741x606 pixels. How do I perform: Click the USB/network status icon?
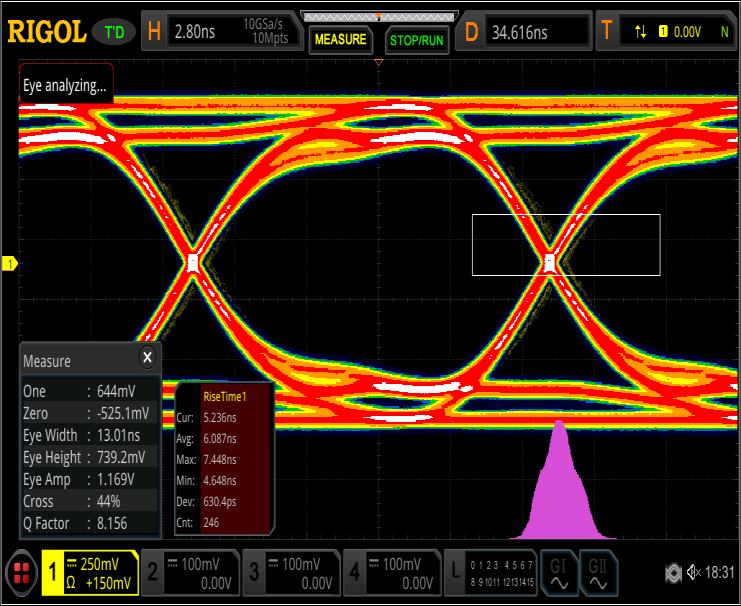click(x=674, y=573)
